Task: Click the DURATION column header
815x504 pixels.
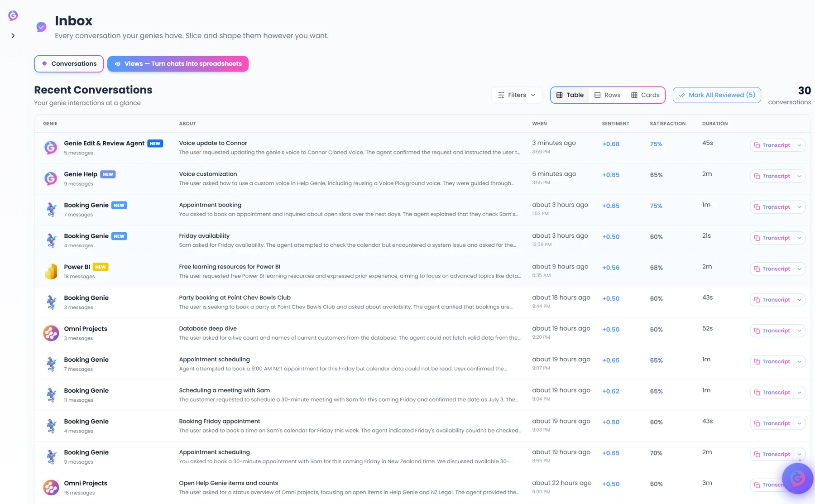Action: pyautogui.click(x=715, y=124)
